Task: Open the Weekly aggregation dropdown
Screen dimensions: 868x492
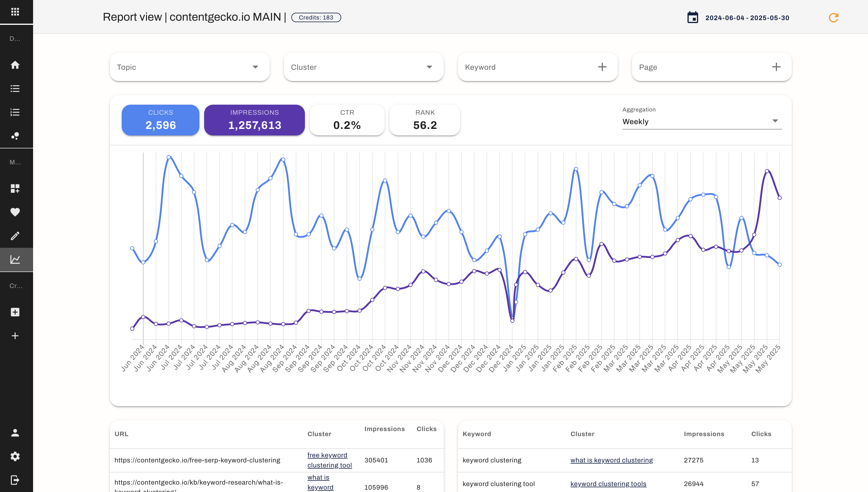Action: 702,121
